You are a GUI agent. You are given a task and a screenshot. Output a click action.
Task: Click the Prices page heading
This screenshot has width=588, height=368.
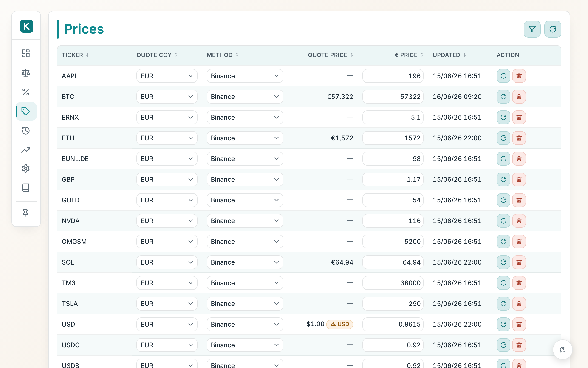tap(84, 29)
